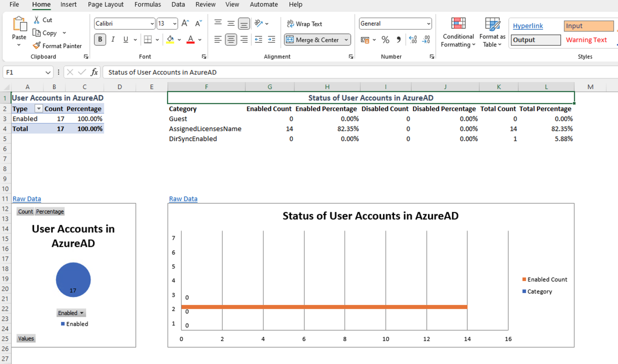The width and height of the screenshot is (618, 364).
Task: Click the Insert Function fx icon
Action: pos(94,72)
